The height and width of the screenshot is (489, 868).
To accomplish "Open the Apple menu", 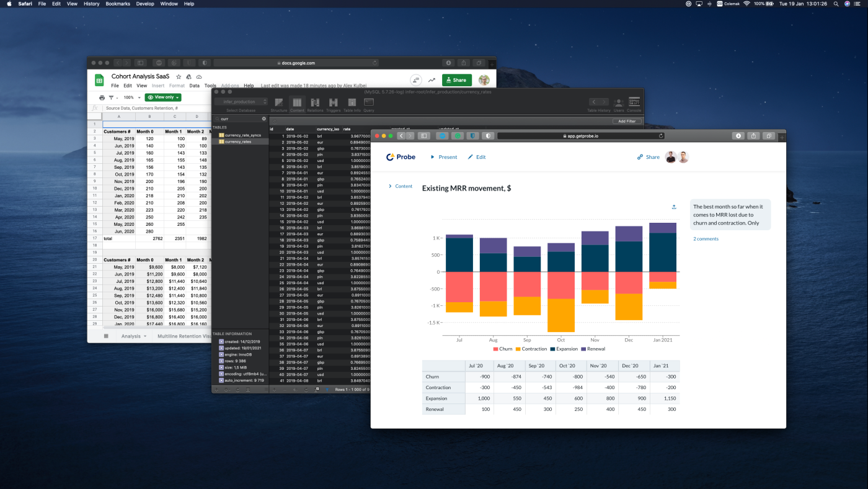I will [9, 4].
